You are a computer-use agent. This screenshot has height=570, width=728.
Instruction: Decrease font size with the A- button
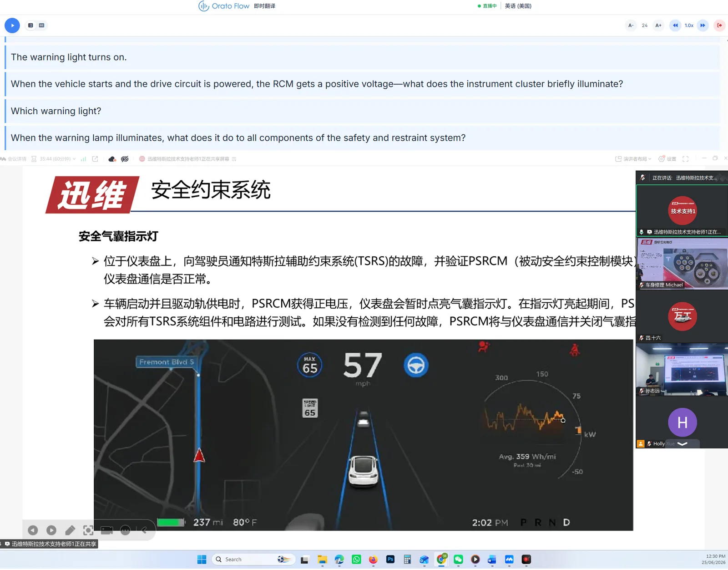[x=631, y=25]
